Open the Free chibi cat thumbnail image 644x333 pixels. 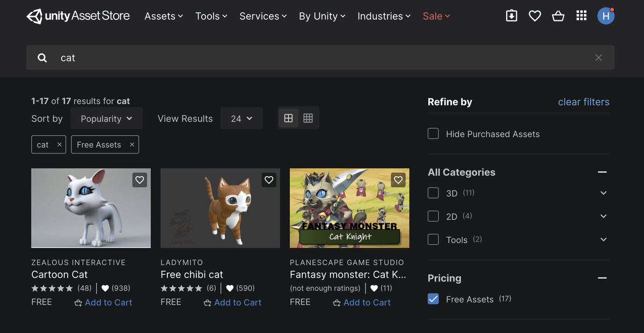click(x=220, y=208)
